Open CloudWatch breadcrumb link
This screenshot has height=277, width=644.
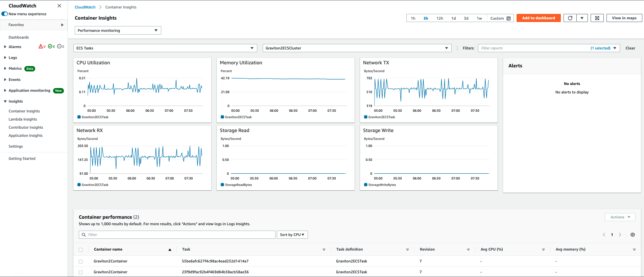pyautogui.click(x=85, y=7)
